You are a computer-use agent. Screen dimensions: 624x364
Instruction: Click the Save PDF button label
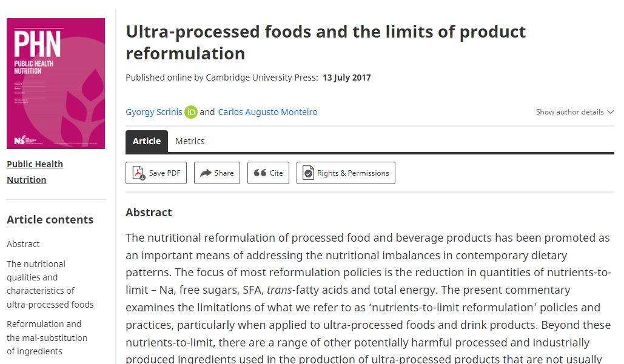tap(165, 173)
